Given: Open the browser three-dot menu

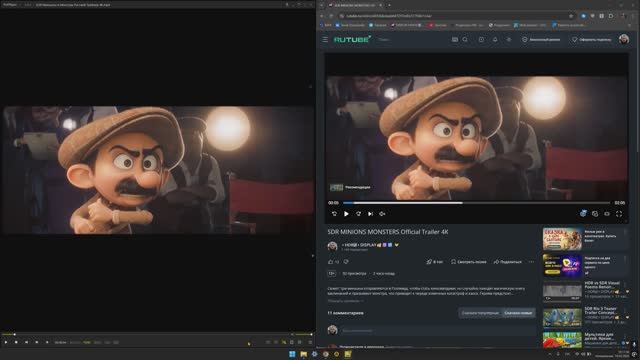Looking at the screenshot, I should click(x=633, y=16).
